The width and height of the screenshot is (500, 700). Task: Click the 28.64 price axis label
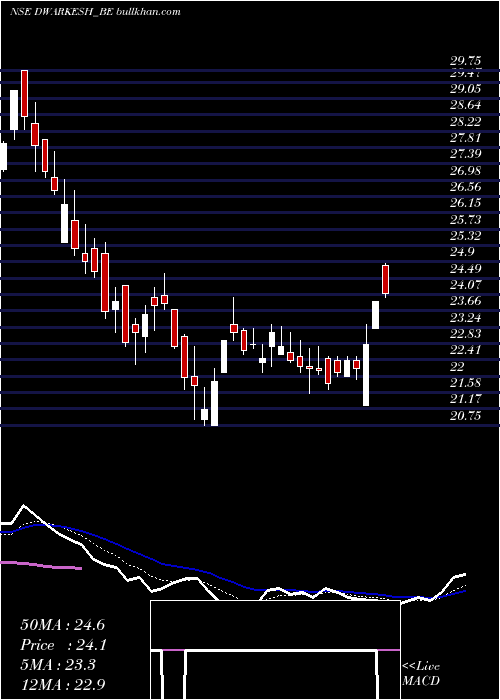pos(466,105)
